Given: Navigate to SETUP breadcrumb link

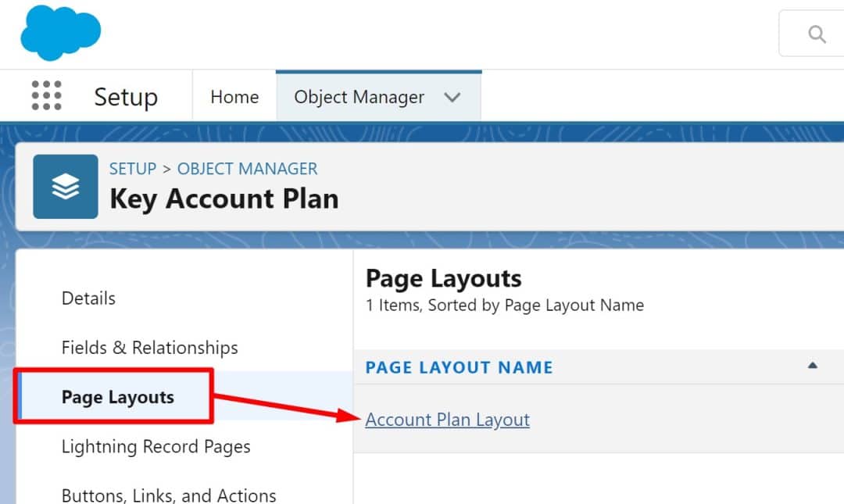Looking at the screenshot, I should coord(133,168).
